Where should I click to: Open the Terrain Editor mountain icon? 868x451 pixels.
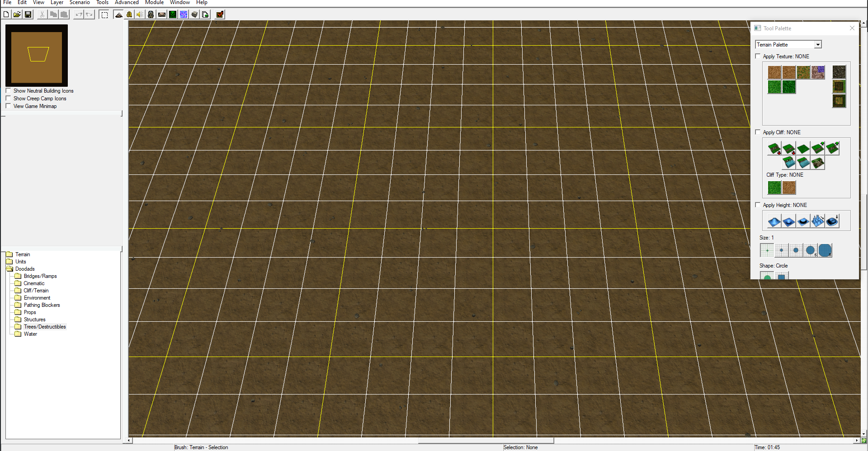click(x=118, y=14)
